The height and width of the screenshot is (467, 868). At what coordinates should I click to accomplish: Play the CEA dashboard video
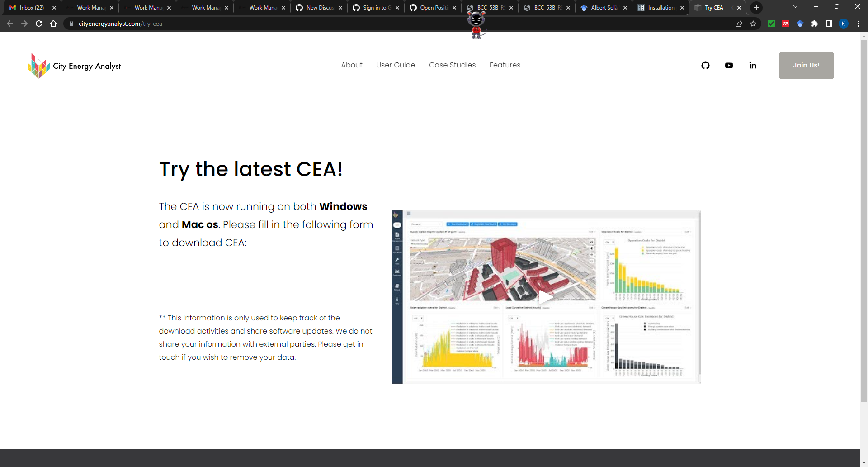coord(546,297)
